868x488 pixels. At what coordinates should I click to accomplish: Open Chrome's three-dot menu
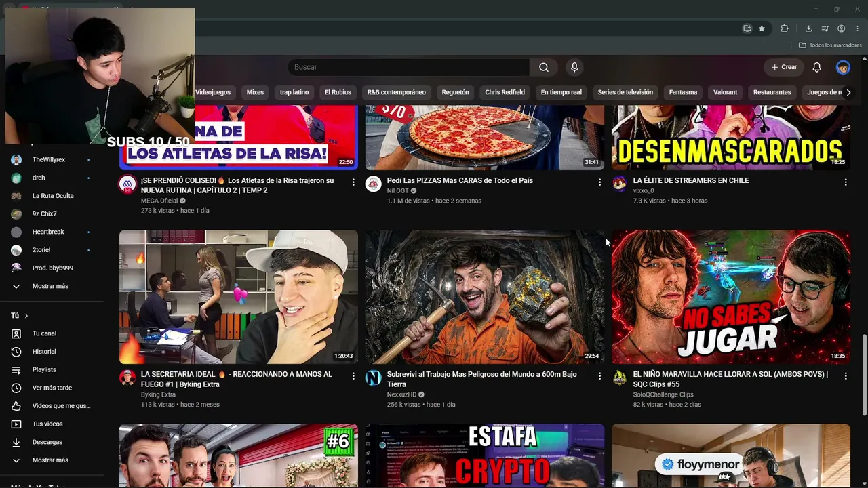tap(858, 28)
